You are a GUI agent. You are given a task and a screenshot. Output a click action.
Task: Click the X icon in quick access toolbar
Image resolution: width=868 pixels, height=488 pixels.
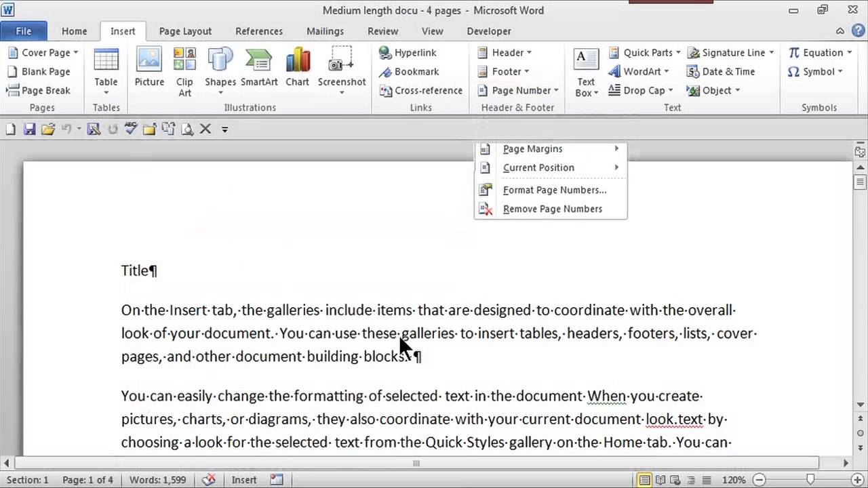click(x=205, y=129)
